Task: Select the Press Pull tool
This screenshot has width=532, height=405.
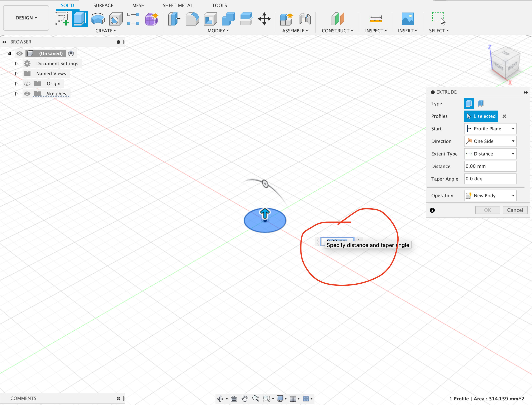Action: (174, 19)
